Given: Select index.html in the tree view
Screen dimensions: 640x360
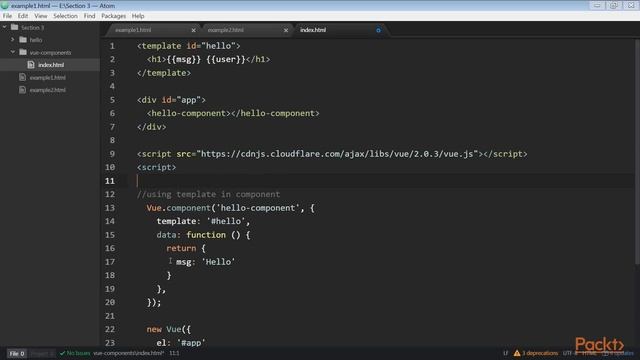Looking at the screenshot, I should [x=50, y=65].
